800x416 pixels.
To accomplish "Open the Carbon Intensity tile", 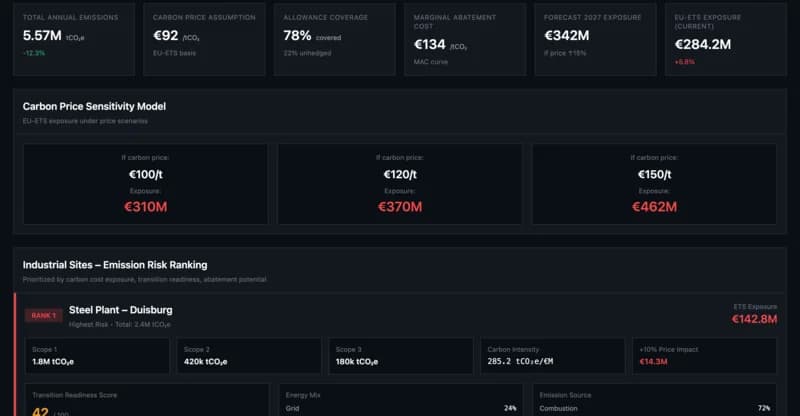I will pyautogui.click(x=551, y=355).
